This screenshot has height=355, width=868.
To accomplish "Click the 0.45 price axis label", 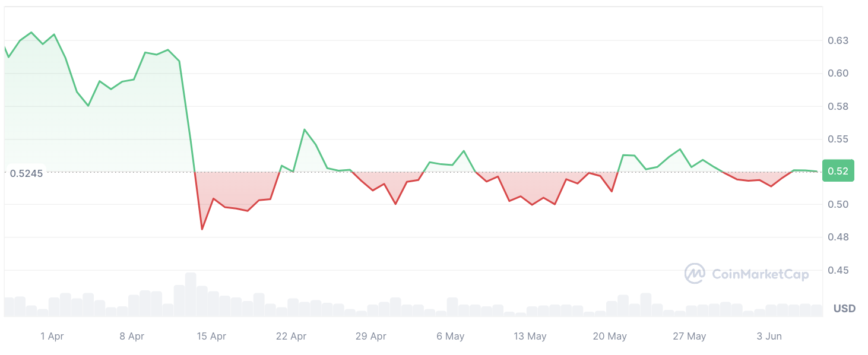I will coord(838,271).
